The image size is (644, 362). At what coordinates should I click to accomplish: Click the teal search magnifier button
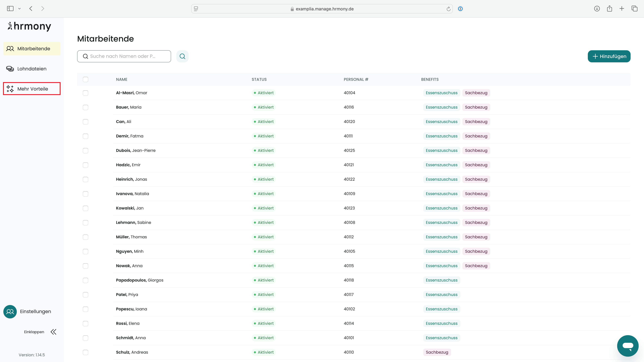coord(182,56)
